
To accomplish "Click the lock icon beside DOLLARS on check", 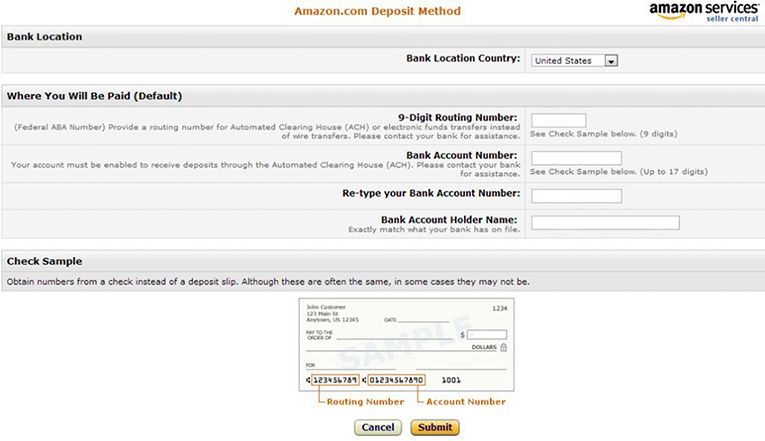I will [503, 347].
